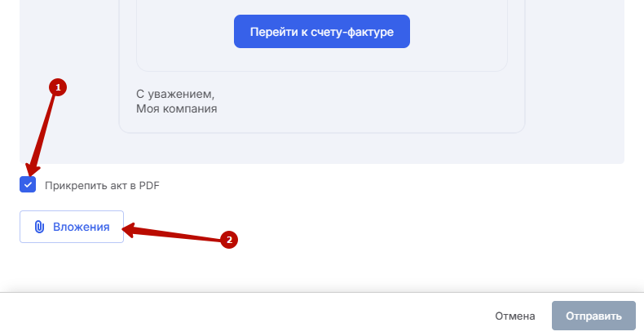The image size is (644, 336).
Task: Uncheck the Прикрепить акт в PDF checkbox
Action: 29,185
